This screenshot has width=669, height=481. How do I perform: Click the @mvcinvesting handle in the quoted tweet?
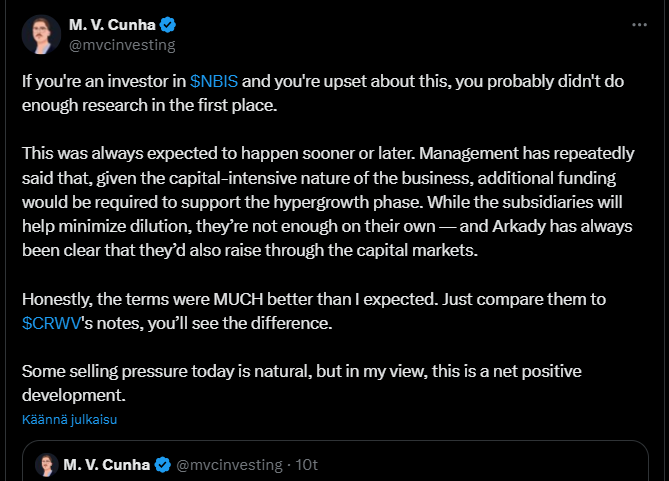point(231,465)
